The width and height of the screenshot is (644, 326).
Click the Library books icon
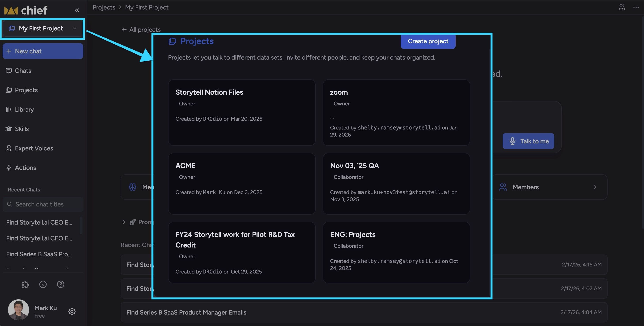(x=9, y=109)
